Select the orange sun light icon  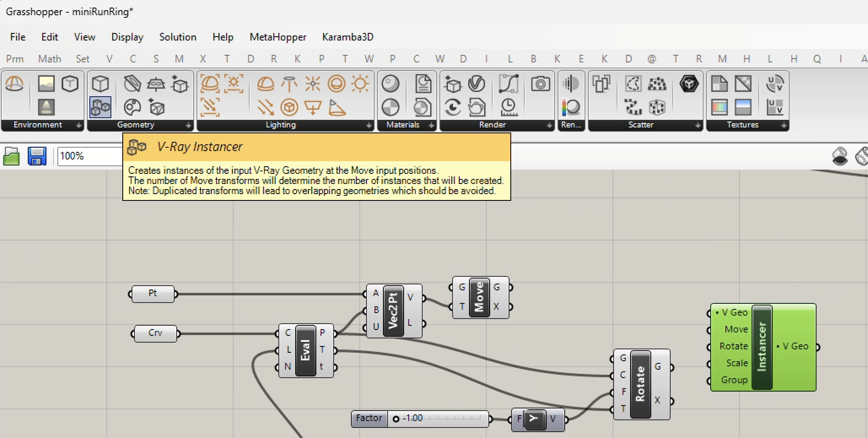(360, 84)
